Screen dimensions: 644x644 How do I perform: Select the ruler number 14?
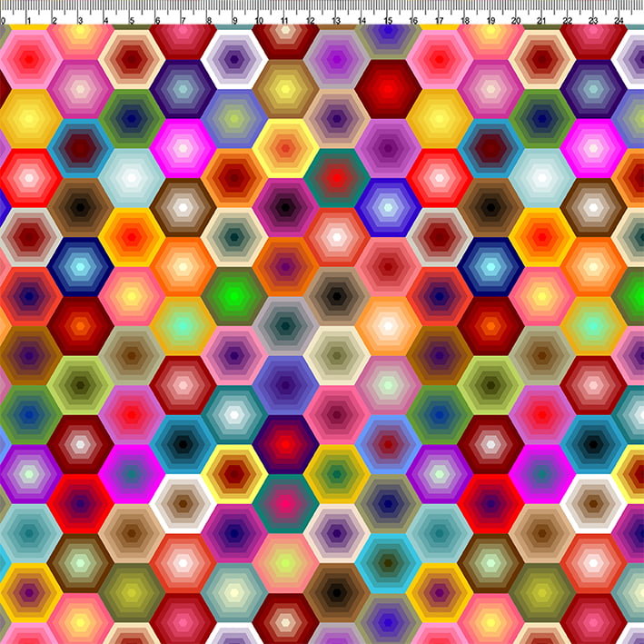click(362, 21)
